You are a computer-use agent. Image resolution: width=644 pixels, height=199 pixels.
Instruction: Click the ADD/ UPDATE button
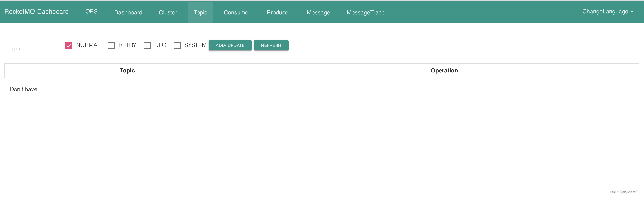coord(230,45)
